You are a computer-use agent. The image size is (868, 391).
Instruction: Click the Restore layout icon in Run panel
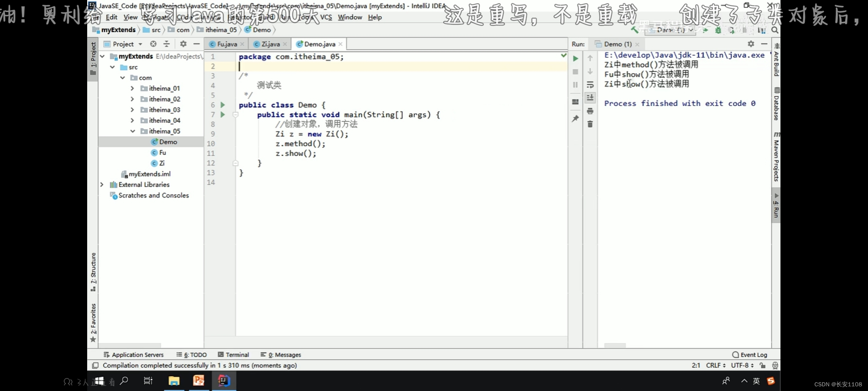click(575, 102)
